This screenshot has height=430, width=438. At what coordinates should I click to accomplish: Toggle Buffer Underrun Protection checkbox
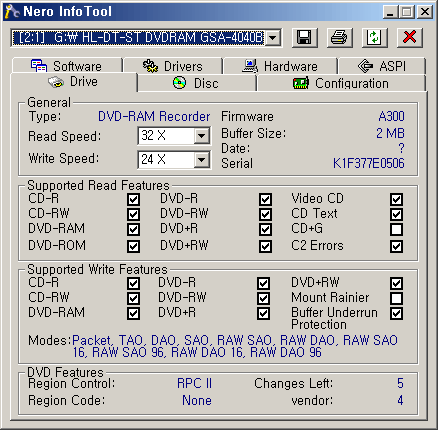397,313
